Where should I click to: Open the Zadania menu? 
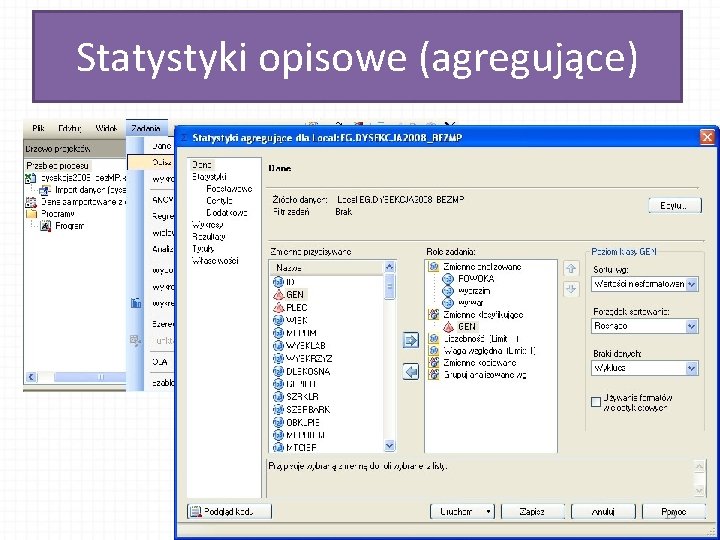pos(146,129)
